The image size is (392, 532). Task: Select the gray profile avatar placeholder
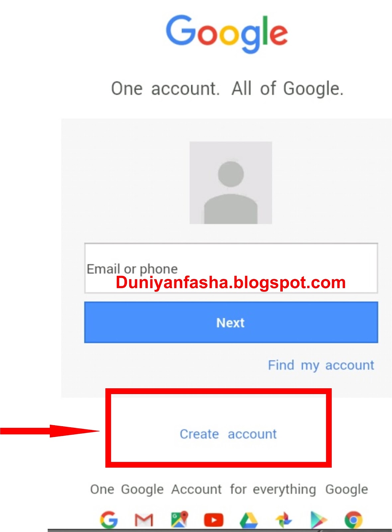231,183
